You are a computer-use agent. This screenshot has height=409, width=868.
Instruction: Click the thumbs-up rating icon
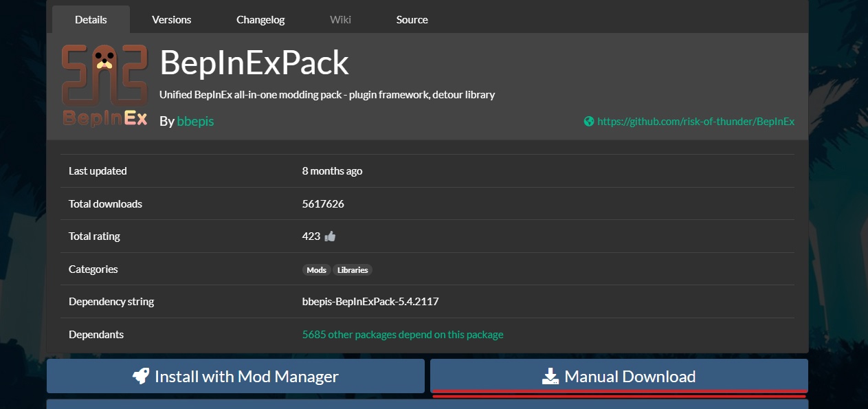pos(330,236)
